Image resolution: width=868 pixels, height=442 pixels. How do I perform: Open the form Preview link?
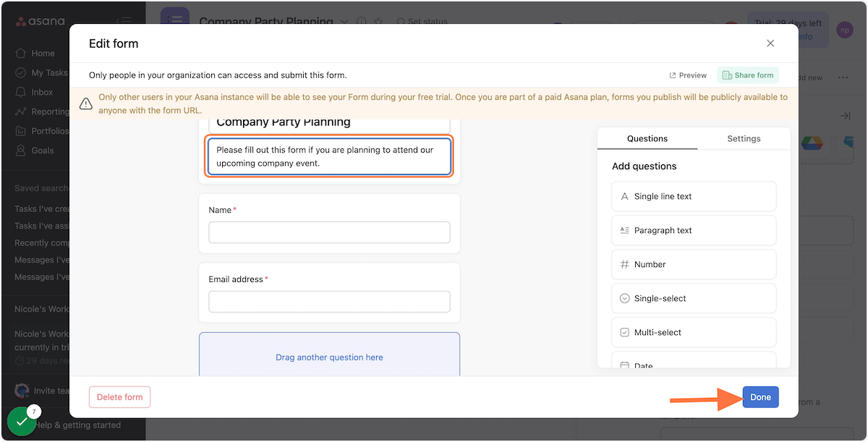[x=688, y=75]
